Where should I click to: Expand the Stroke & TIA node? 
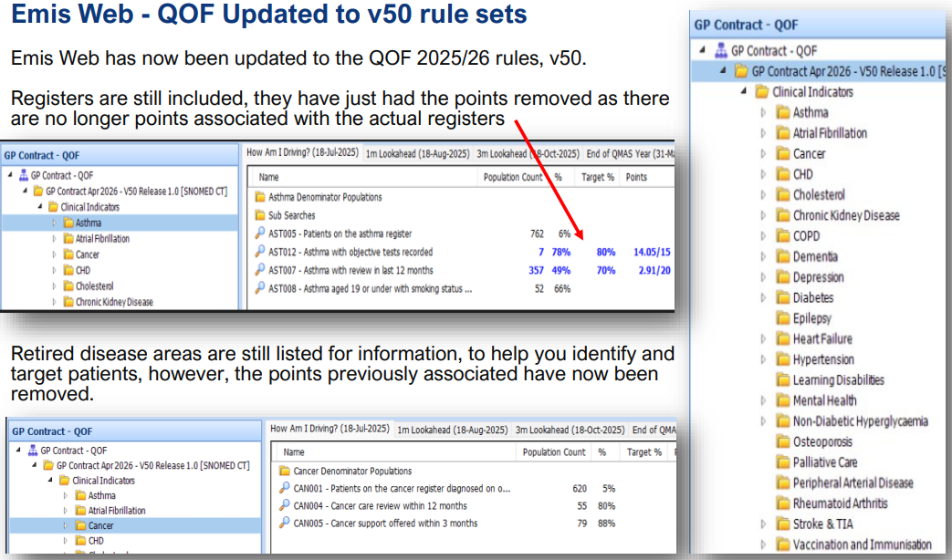coord(764,524)
